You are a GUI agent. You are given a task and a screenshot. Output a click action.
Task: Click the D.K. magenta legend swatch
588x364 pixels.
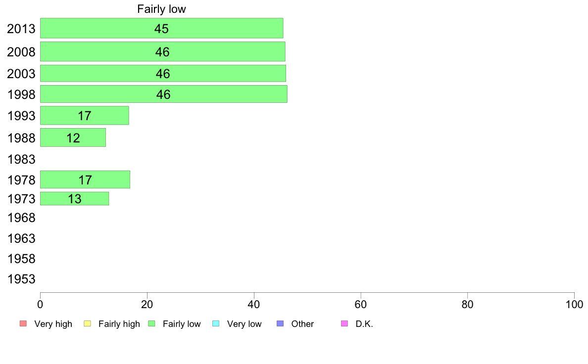click(344, 323)
